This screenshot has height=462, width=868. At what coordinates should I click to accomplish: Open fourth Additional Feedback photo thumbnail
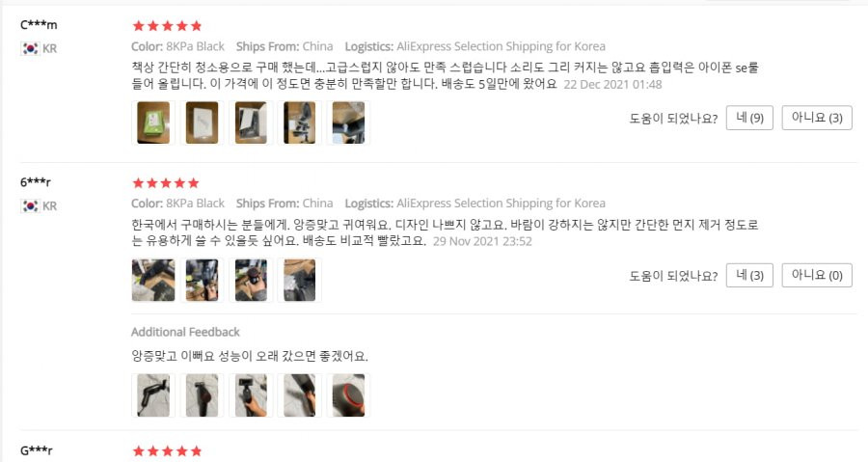point(300,395)
